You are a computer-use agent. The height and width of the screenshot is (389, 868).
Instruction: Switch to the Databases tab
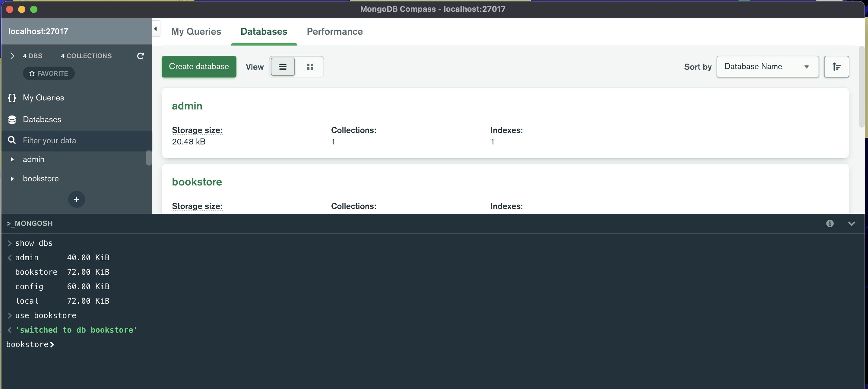(x=264, y=32)
